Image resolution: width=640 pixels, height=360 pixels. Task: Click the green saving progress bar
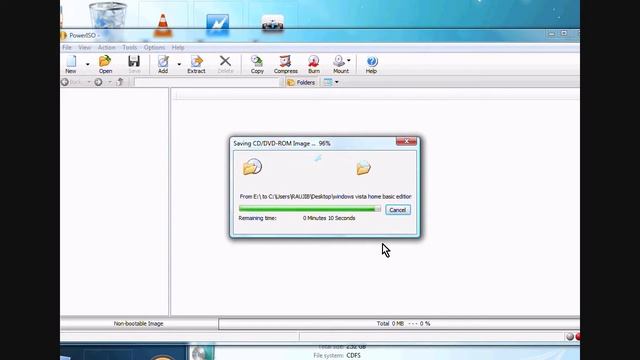click(310, 209)
